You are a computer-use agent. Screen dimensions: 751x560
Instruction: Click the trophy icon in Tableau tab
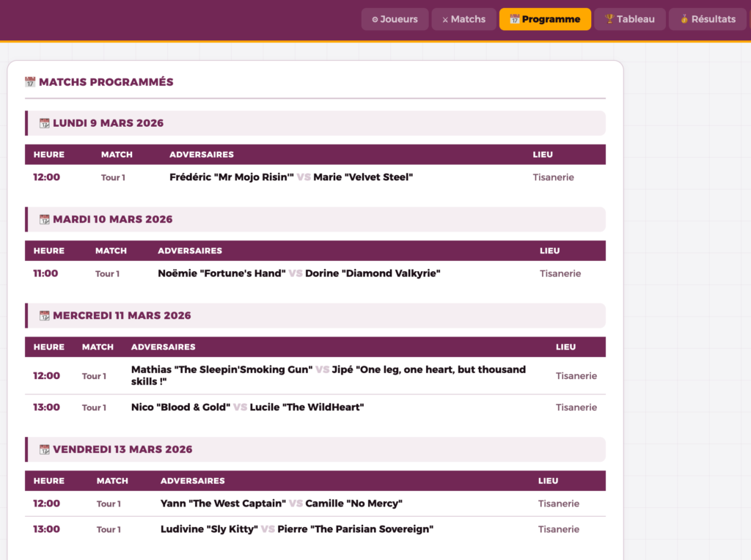pos(609,19)
